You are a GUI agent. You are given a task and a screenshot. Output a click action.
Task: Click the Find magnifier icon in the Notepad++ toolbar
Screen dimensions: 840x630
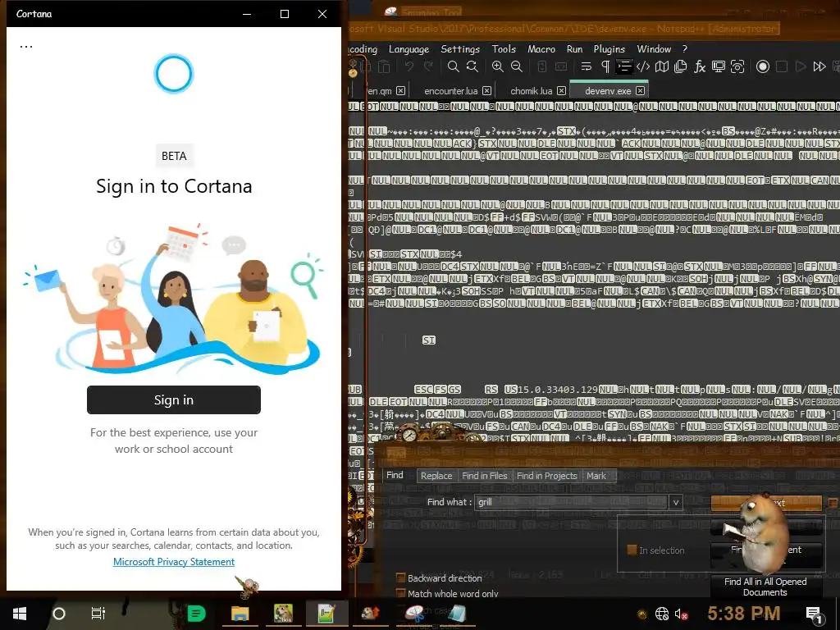coord(453,66)
